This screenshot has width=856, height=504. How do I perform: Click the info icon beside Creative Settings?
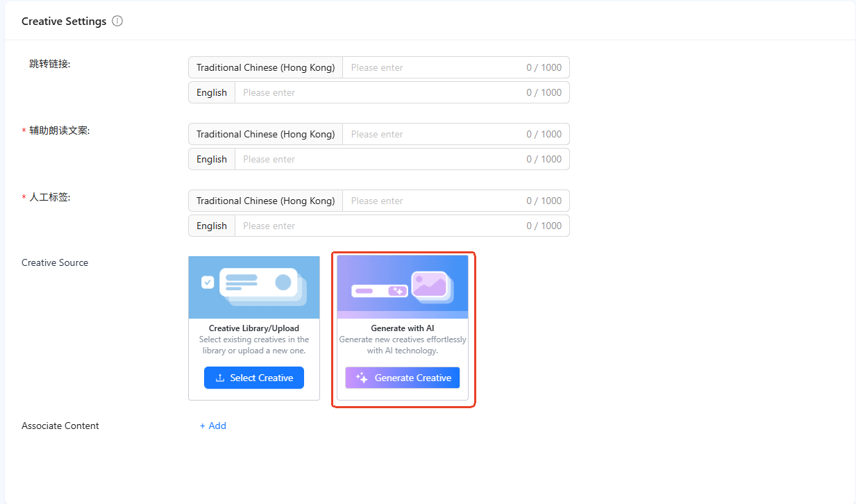click(x=117, y=21)
